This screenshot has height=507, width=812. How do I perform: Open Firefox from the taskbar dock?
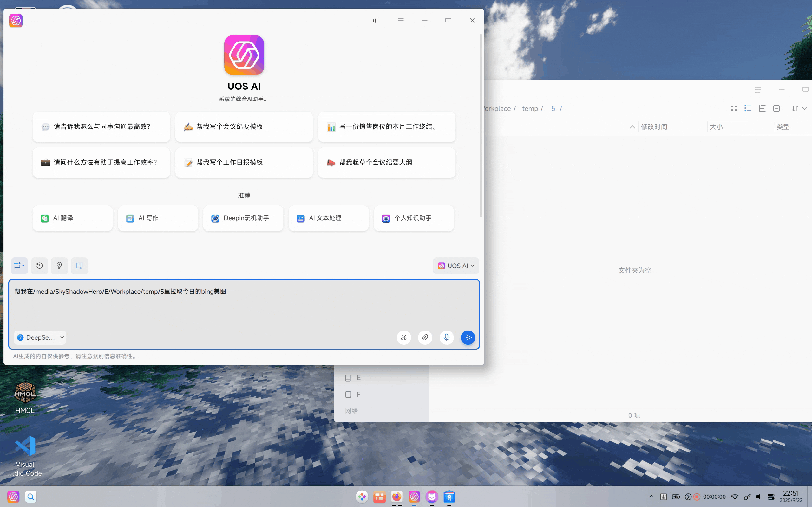click(x=396, y=497)
